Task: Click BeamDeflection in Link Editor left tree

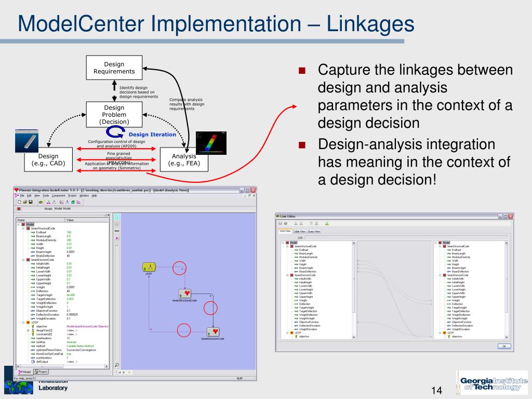Action: pyautogui.click(x=308, y=271)
